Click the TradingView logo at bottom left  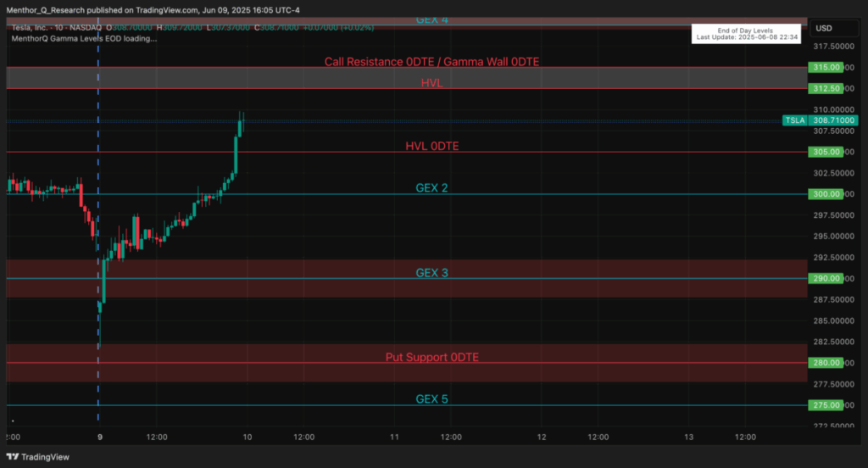(37, 457)
